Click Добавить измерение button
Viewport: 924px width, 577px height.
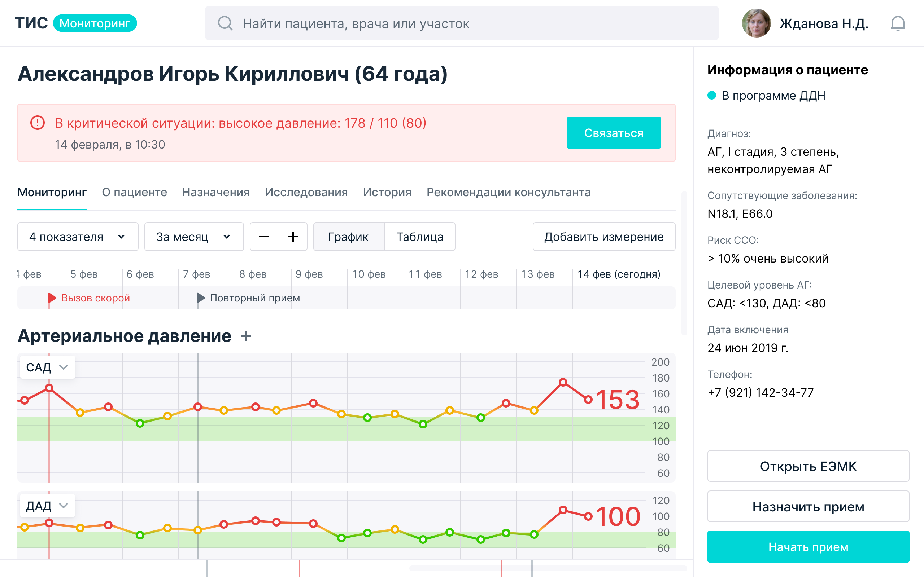pos(603,237)
